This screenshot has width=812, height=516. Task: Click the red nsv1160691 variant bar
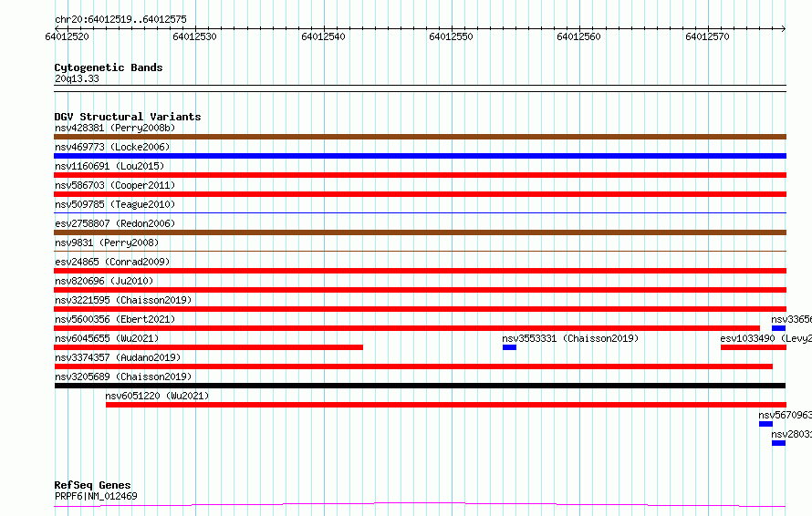(x=420, y=175)
